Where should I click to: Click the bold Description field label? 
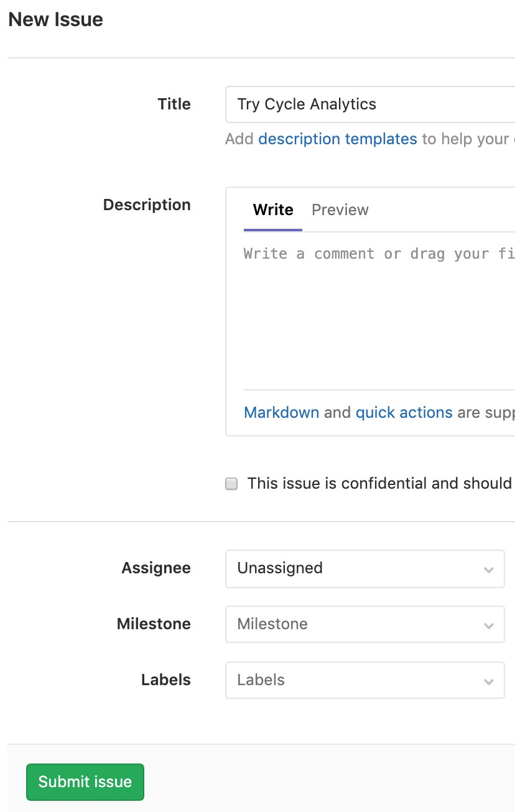pos(147,205)
